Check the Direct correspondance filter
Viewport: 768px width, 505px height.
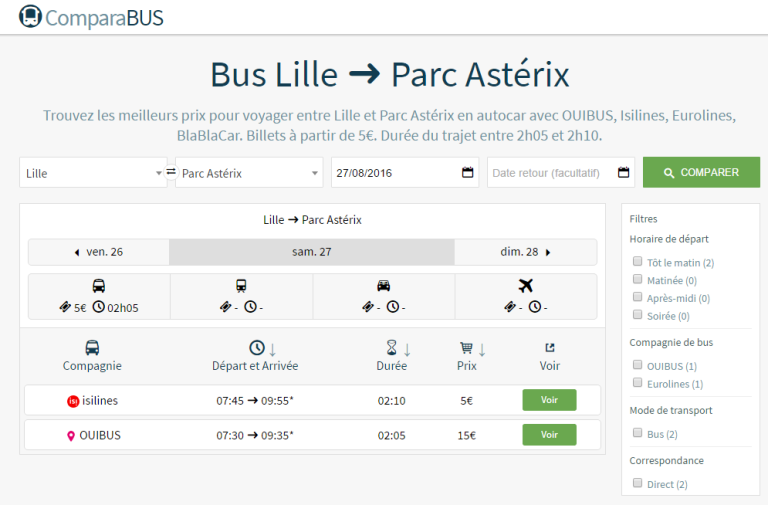click(637, 484)
